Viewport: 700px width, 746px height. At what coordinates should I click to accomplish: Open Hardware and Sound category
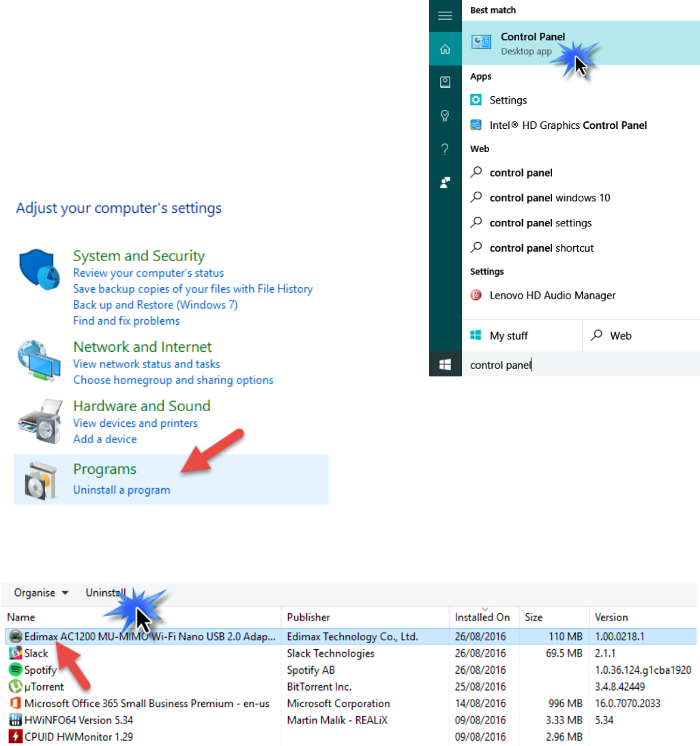click(142, 406)
